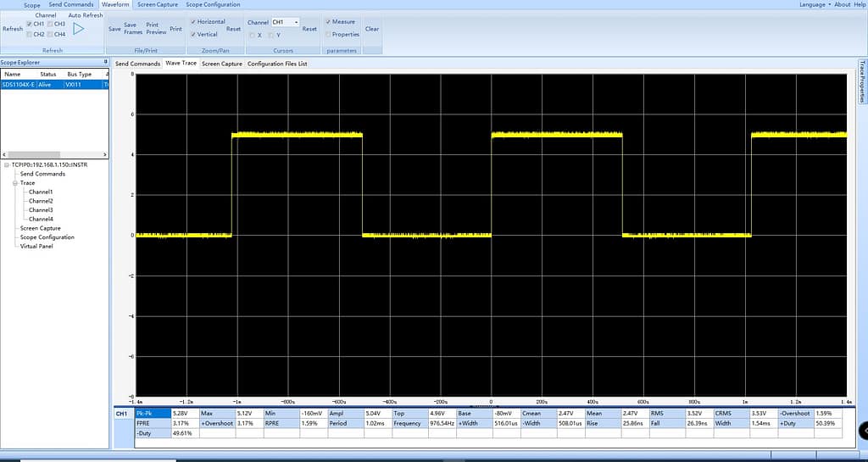Collapse the Trace tree node

pos(14,183)
